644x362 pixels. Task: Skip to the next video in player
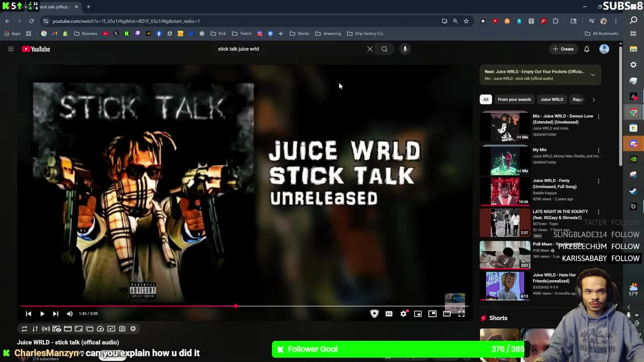click(x=56, y=314)
